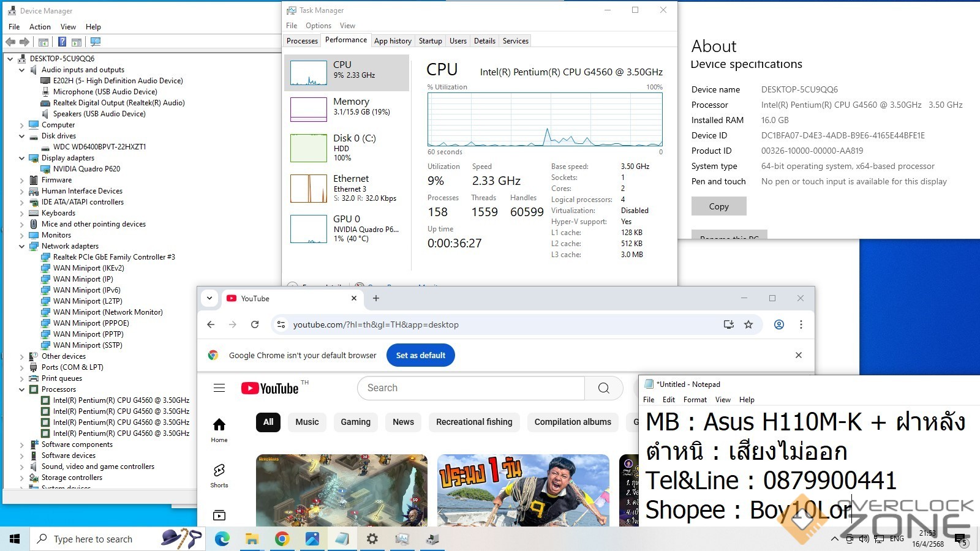Collapse the Network adapters tree node

click(22, 246)
